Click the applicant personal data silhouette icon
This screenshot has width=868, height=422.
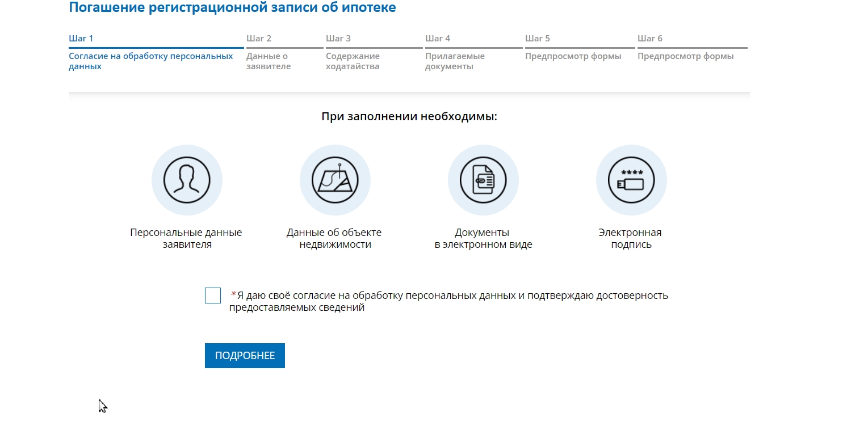(x=187, y=180)
